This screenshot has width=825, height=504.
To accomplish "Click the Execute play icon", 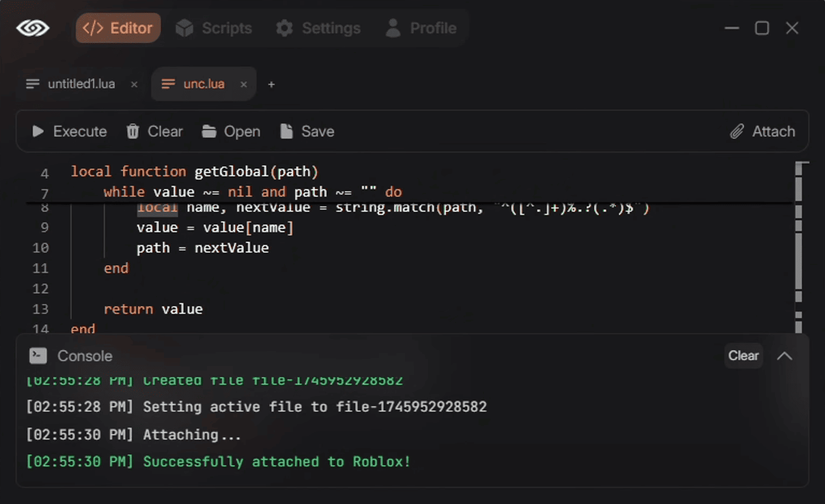I will click(37, 131).
